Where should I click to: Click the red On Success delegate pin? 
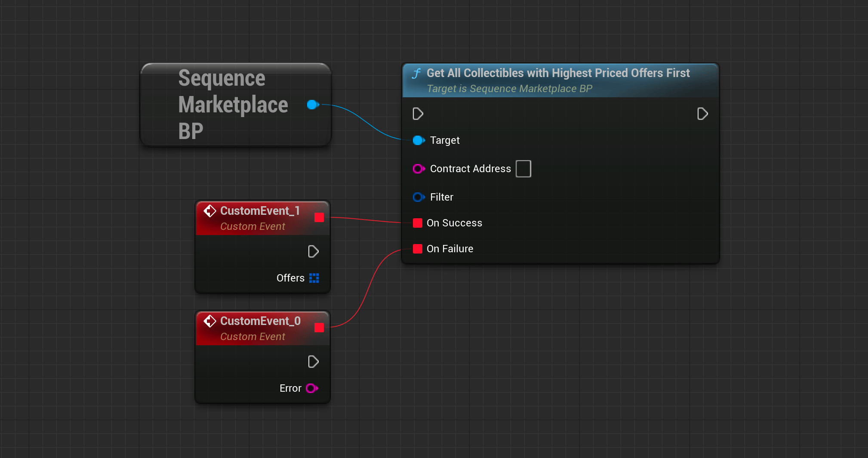(417, 223)
